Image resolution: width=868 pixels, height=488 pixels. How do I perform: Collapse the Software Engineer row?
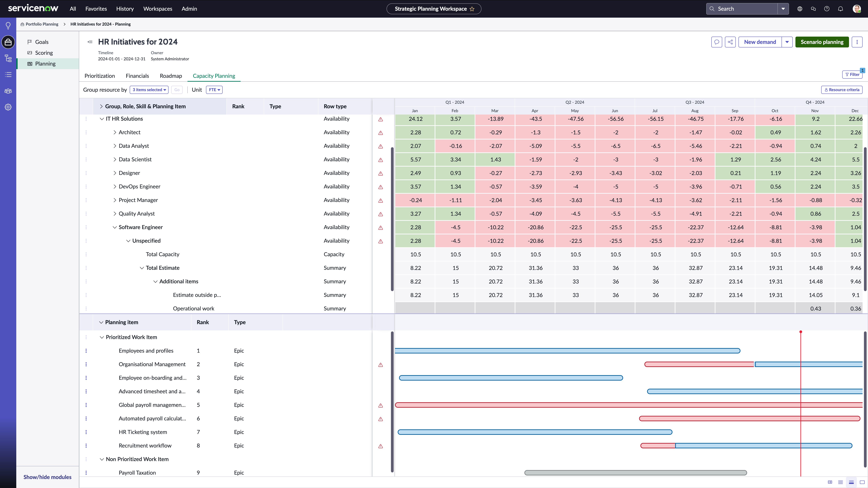tap(115, 227)
